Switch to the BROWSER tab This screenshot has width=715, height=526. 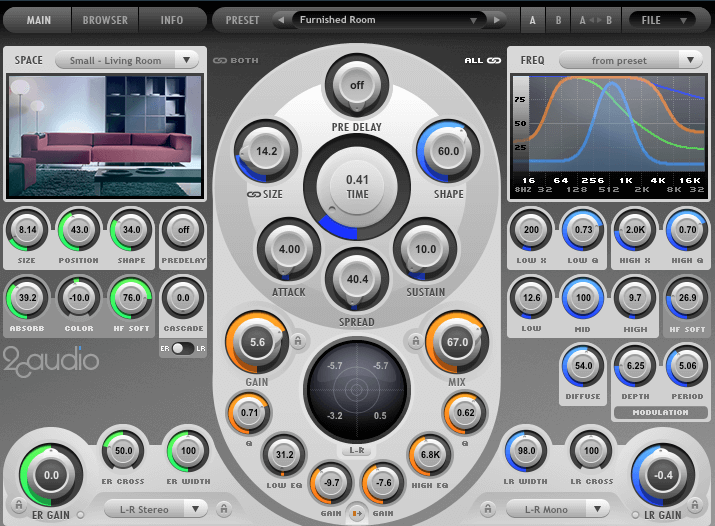point(105,19)
